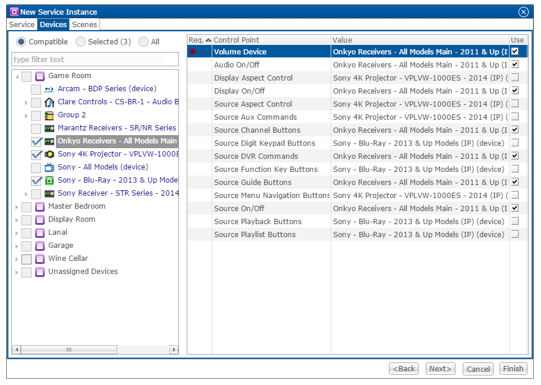The height and width of the screenshot is (385, 541).
Task: Select the Source DVR Commands row
Action: pos(357,156)
